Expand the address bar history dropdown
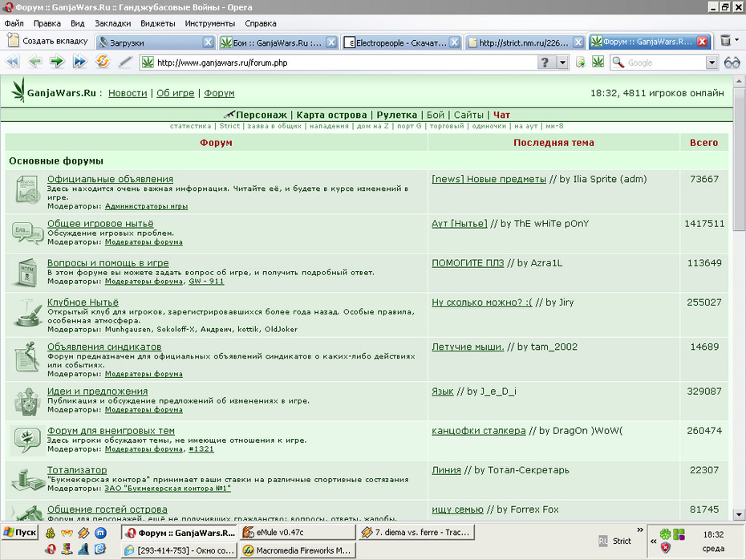Screen dimensions: 746x560 click(x=562, y=63)
